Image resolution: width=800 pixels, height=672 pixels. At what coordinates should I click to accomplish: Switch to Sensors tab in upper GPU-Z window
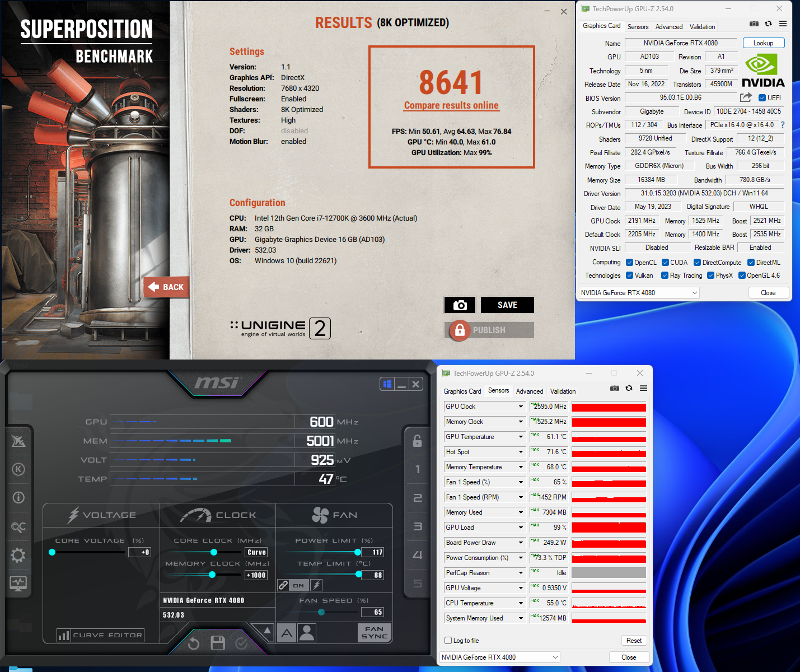(x=638, y=27)
